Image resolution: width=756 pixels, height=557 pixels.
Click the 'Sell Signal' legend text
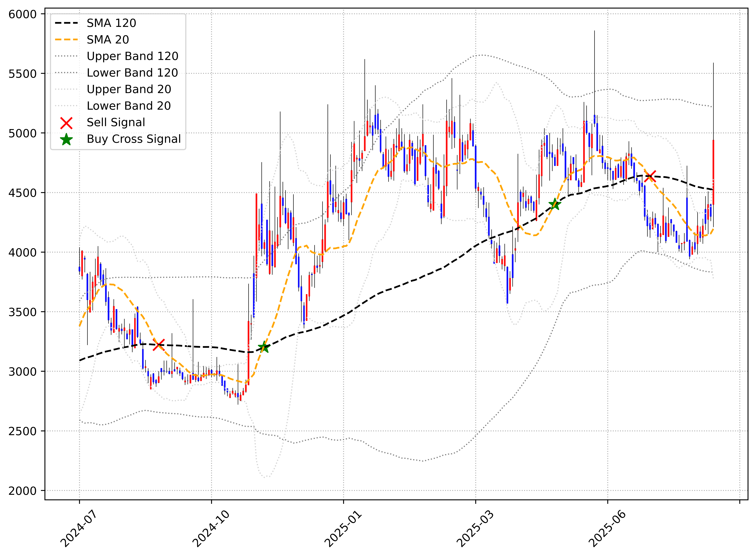coord(116,122)
